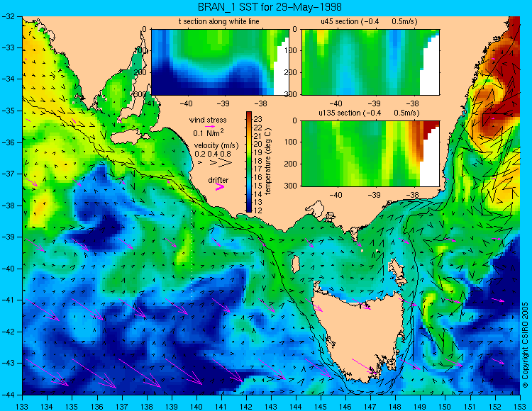
Task: Click the '0.1 N/m²' legend value
Action: pyautogui.click(x=209, y=133)
